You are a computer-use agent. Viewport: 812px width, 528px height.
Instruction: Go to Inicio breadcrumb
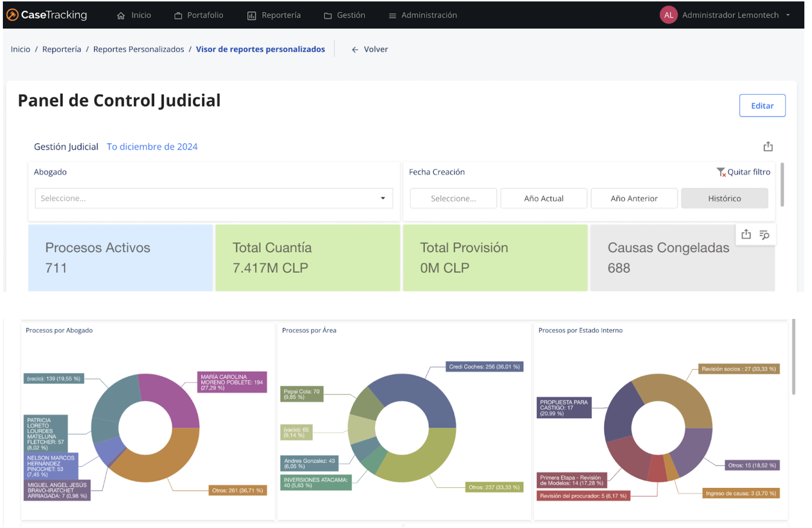21,49
